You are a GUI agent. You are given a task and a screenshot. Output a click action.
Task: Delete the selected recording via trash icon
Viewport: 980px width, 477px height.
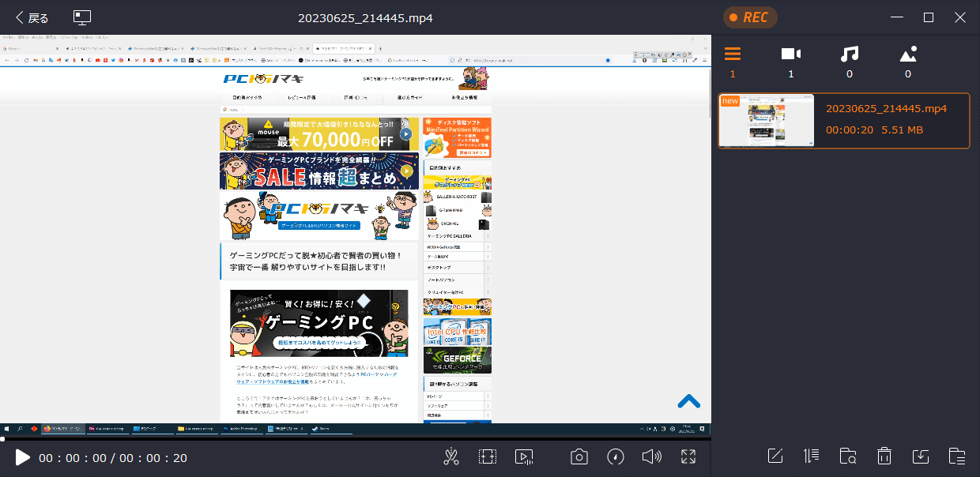tap(884, 456)
